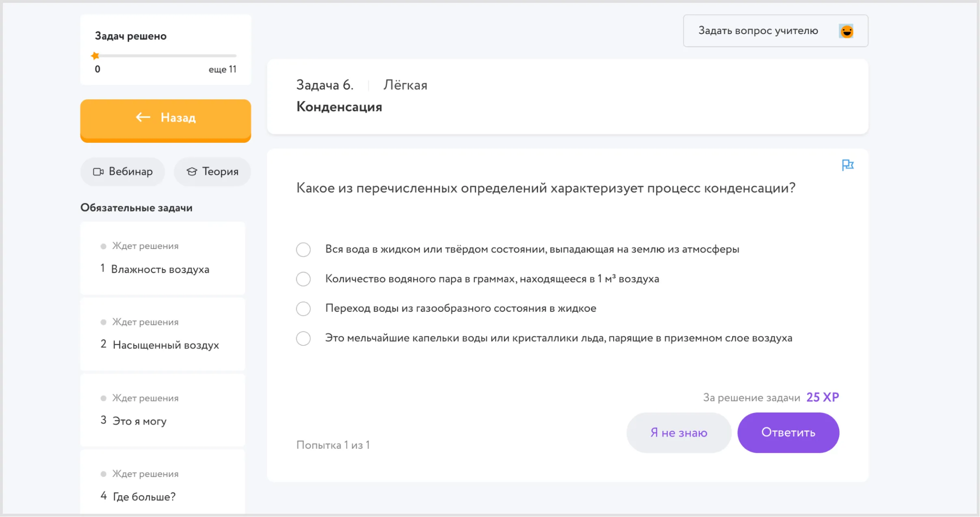
Task: Select answer about transition from gas to liquid
Action: click(x=303, y=309)
